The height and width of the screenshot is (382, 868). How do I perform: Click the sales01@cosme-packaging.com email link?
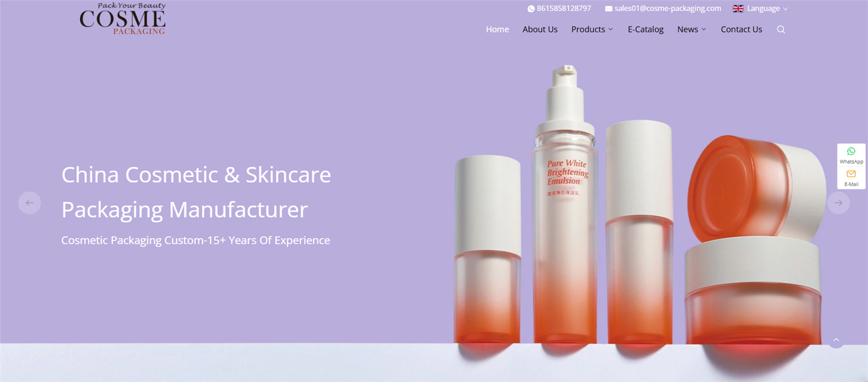[x=668, y=9]
